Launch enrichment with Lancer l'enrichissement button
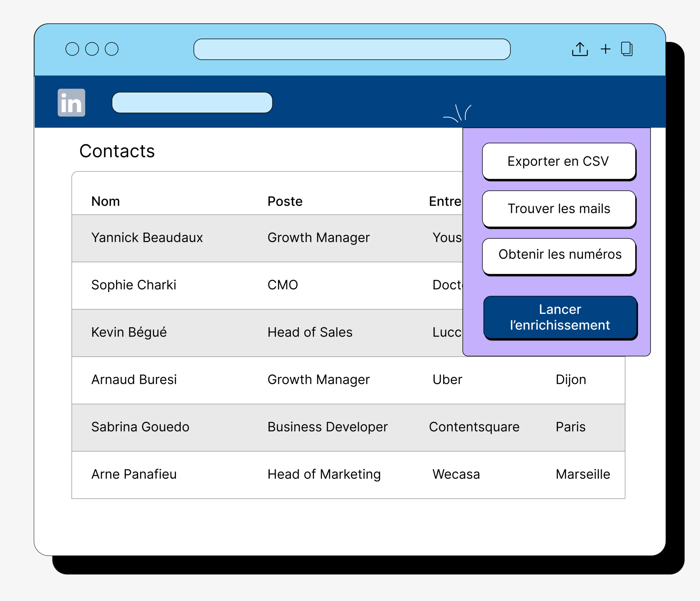Image resolution: width=700 pixels, height=601 pixels. [x=560, y=317]
